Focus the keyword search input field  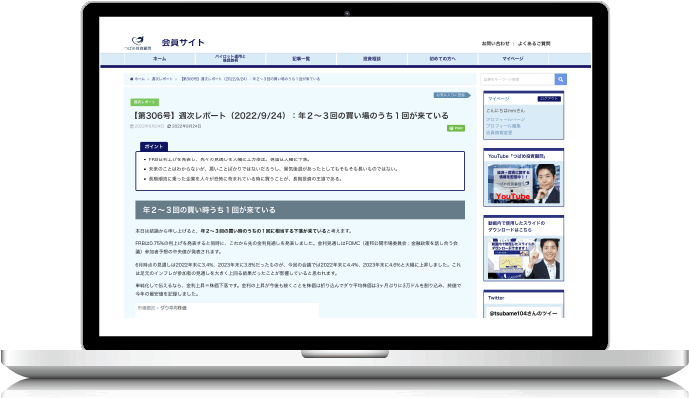[x=518, y=79]
